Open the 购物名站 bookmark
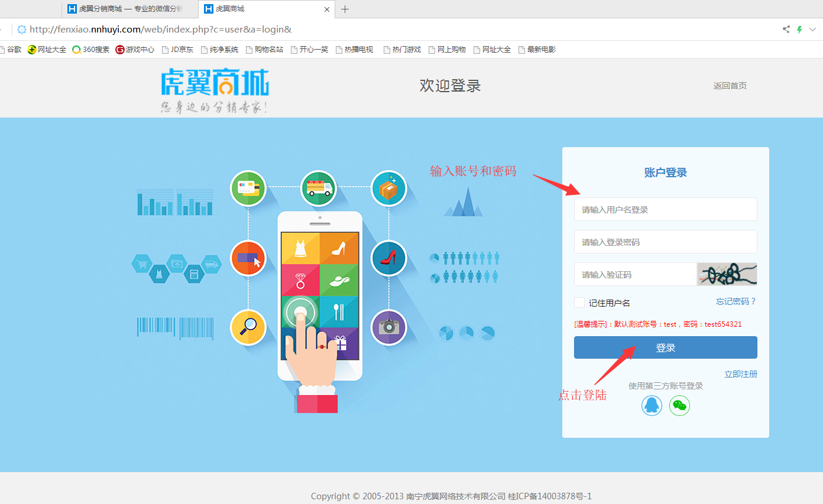 (265, 50)
